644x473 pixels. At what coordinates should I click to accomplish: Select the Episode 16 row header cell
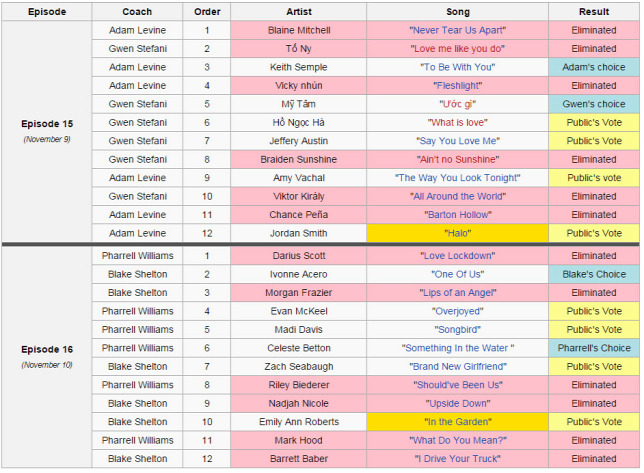point(47,357)
